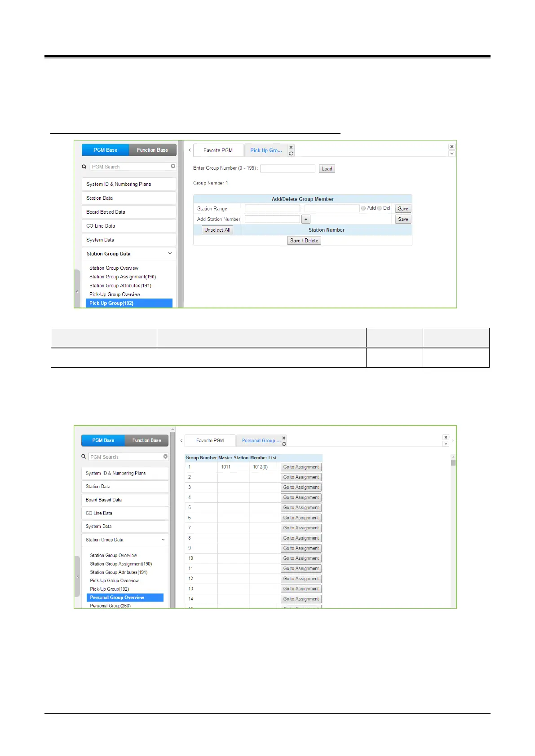Clear PGM Search in the Personal Group screenshot
Viewport: 535px width, 756px height.
tap(165, 457)
